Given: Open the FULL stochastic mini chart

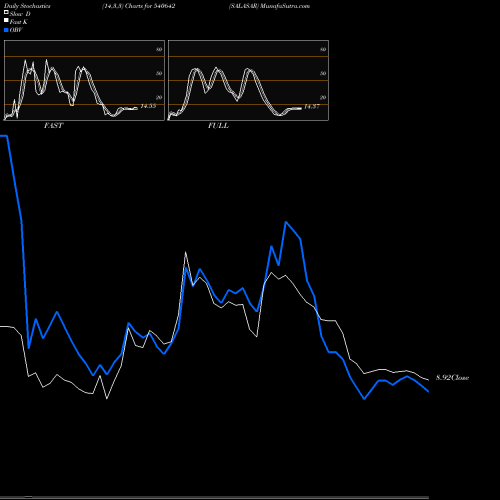Looking at the screenshot, I should tap(248, 80).
